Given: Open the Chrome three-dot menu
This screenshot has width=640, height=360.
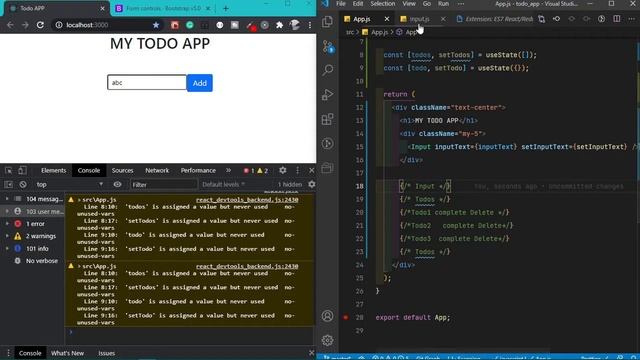Looking at the screenshot, I should (x=310, y=25).
